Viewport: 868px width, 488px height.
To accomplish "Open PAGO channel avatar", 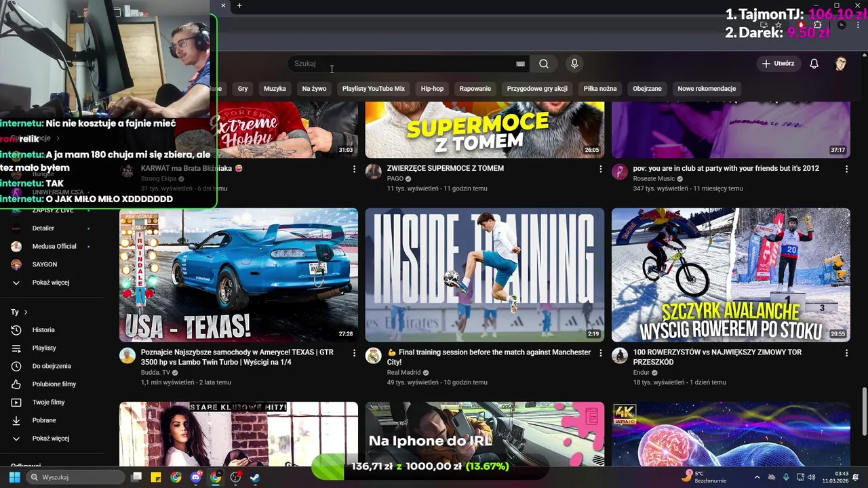I will click(x=374, y=171).
